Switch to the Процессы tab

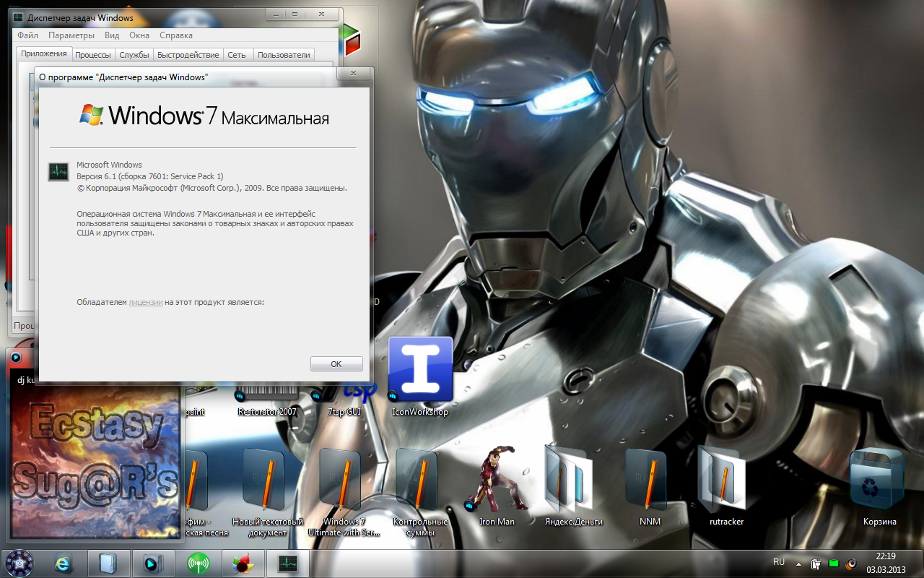pos(93,55)
